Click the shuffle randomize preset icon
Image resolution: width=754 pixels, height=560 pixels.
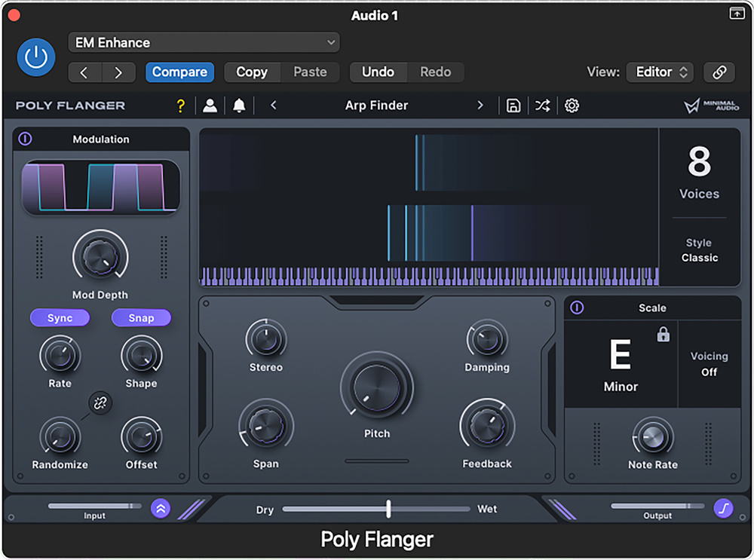point(542,106)
